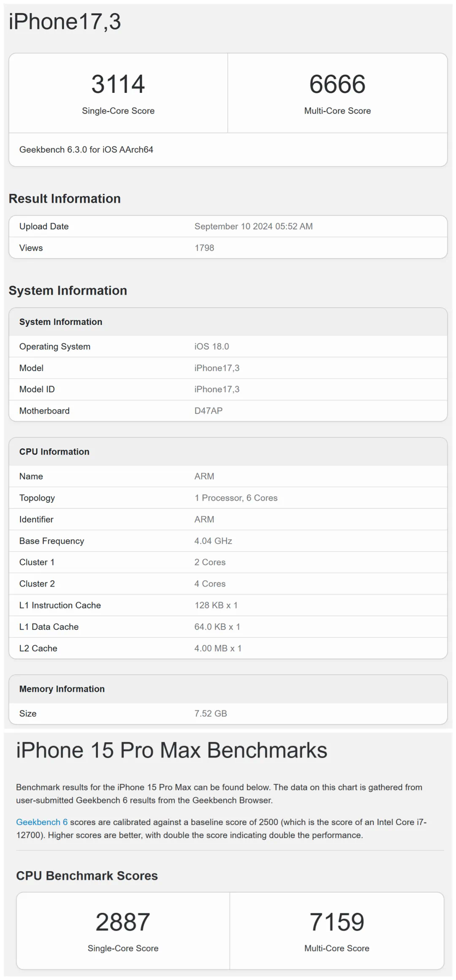Screen dimensions: 456x980
Task: Click the 7159 multi-core score
Action: [x=337, y=922]
